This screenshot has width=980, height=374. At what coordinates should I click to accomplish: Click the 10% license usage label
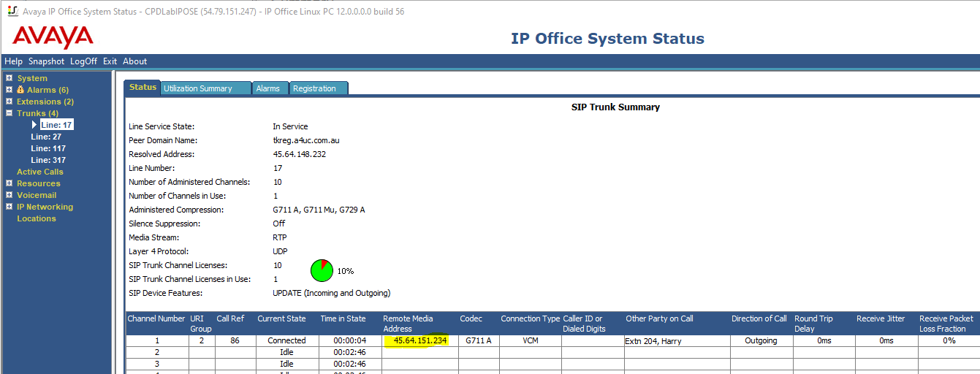[345, 271]
